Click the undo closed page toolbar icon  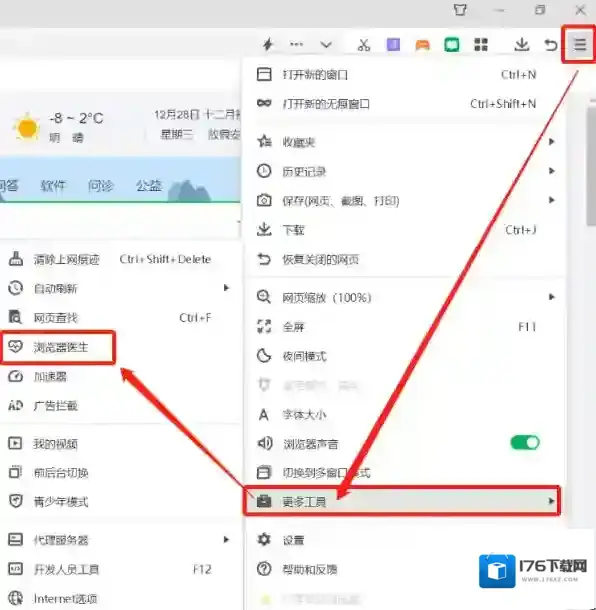click(x=550, y=45)
